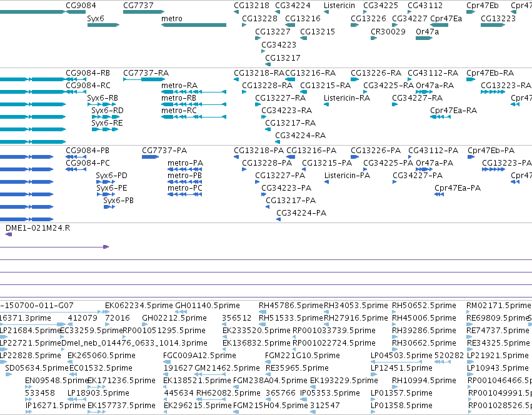532x415 pixels.
Task: Select the CG34224-RA transcript label
Action: [x=300, y=136]
